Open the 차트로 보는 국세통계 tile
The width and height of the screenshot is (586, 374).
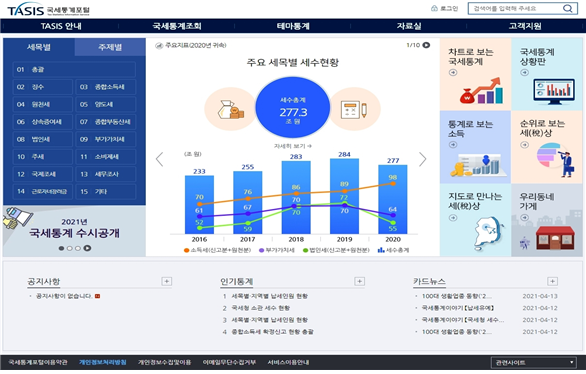[475, 74]
